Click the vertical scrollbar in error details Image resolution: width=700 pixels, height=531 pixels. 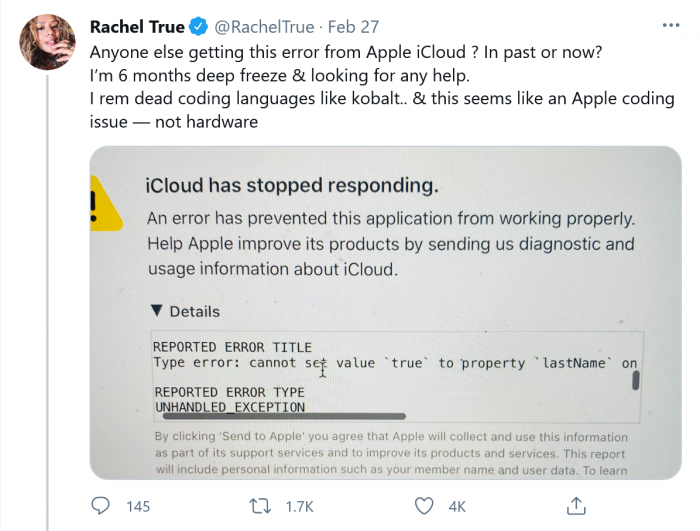pos(635,380)
